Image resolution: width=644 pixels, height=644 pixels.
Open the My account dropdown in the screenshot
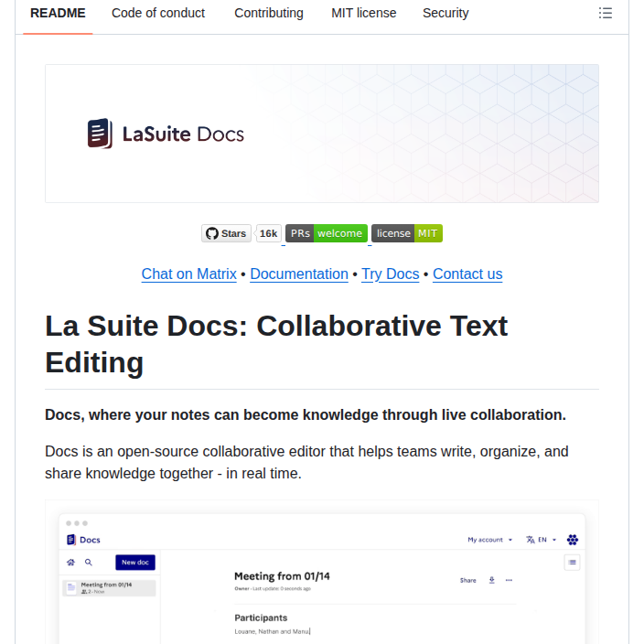click(x=490, y=540)
